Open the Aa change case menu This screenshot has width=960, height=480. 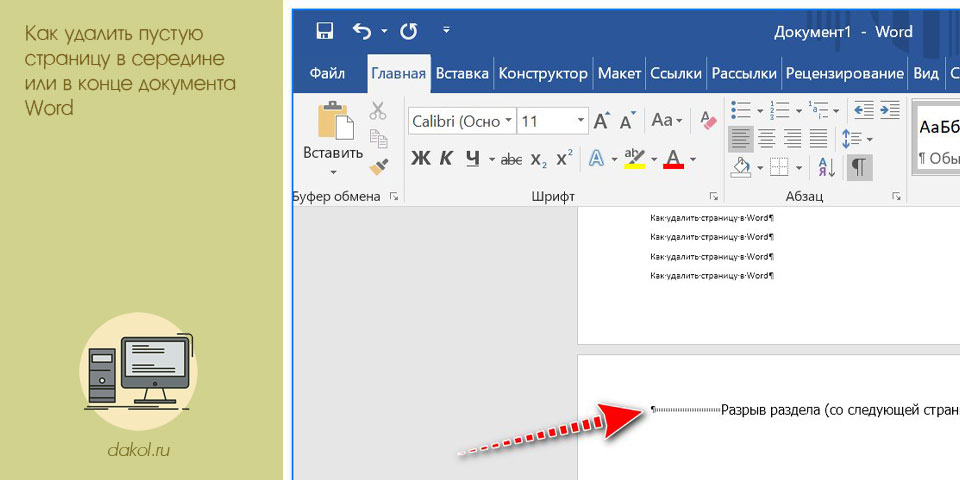coord(666,121)
